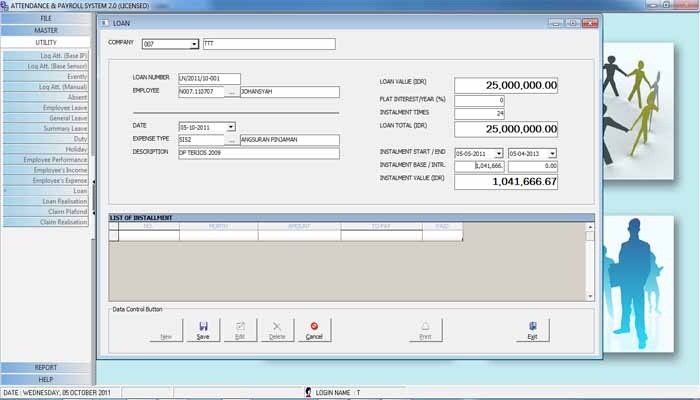Click installment list scrollbar up arrow
The image size is (700, 400).
pyautogui.click(x=590, y=227)
